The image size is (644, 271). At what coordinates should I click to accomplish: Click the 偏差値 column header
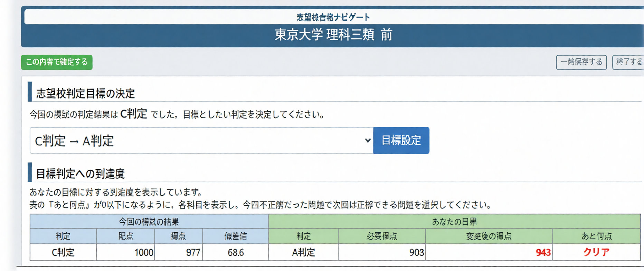(x=236, y=236)
